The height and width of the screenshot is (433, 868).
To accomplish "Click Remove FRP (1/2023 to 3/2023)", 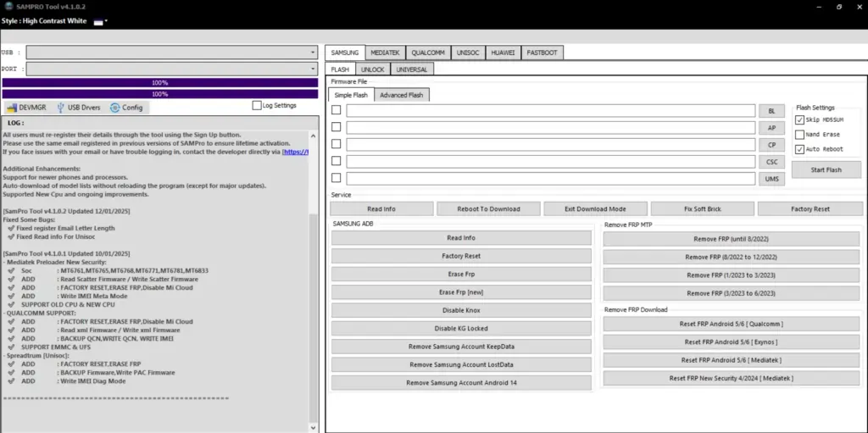I will tap(731, 275).
